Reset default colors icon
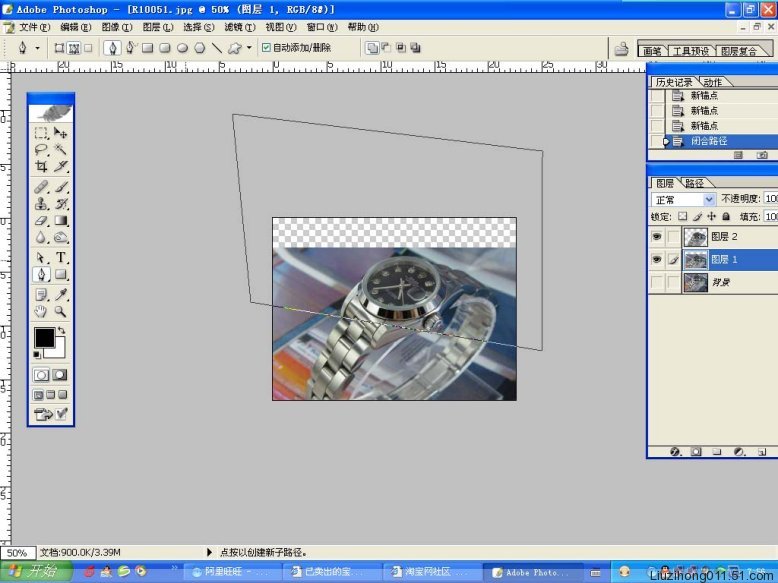 [37, 354]
